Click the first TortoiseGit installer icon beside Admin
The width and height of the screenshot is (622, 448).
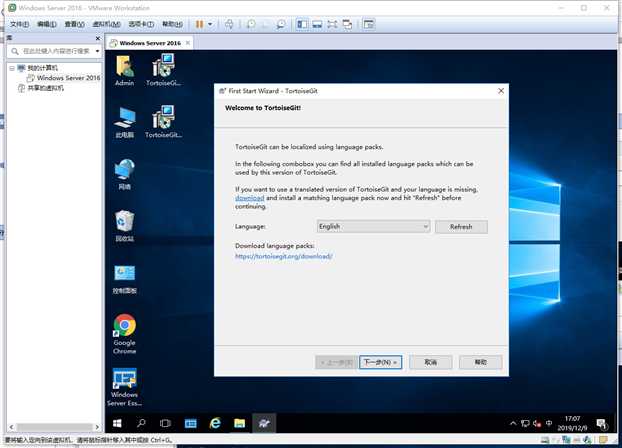point(163,70)
